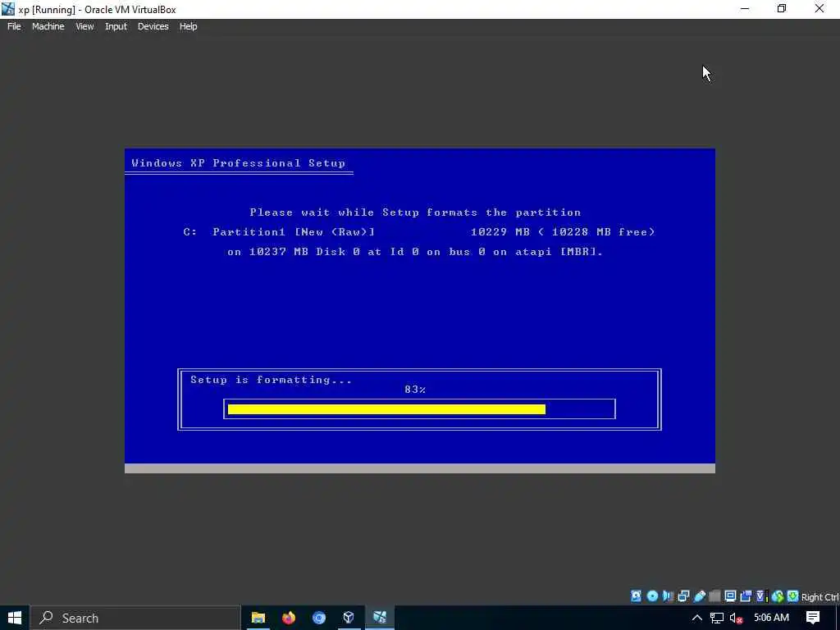Open the notification center icon
This screenshot has width=840, height=630.
click(813, 618)
